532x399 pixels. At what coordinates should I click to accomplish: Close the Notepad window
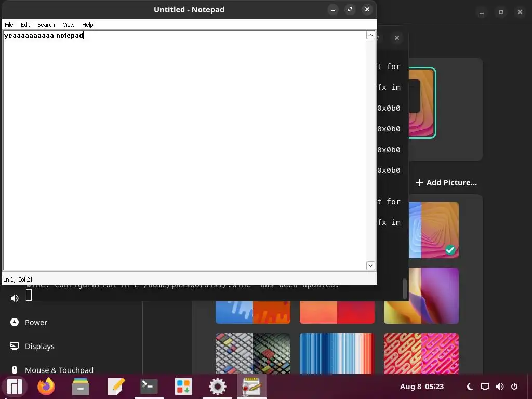click(367, 9)
